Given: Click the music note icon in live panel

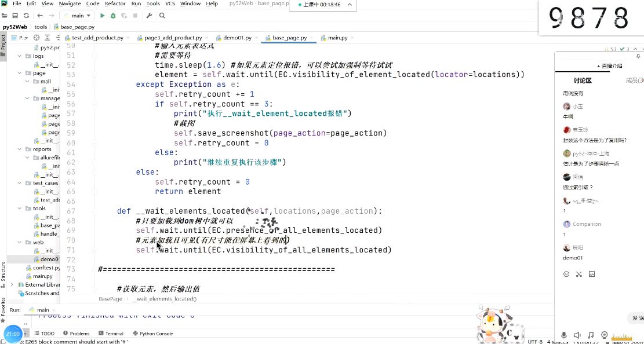Looking at the screenshot, I should (x=591, y=335).
